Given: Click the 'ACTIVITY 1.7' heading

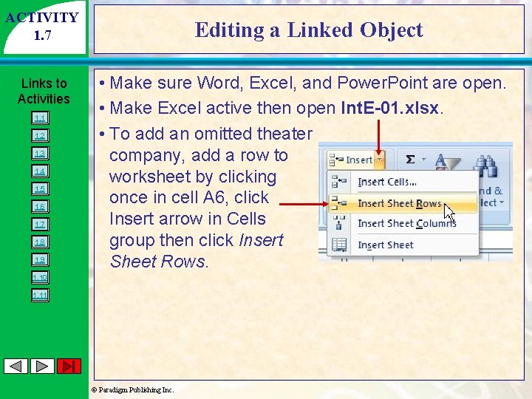Looking at the screenshot, I should pyautogui.click(x=43, y=26).
